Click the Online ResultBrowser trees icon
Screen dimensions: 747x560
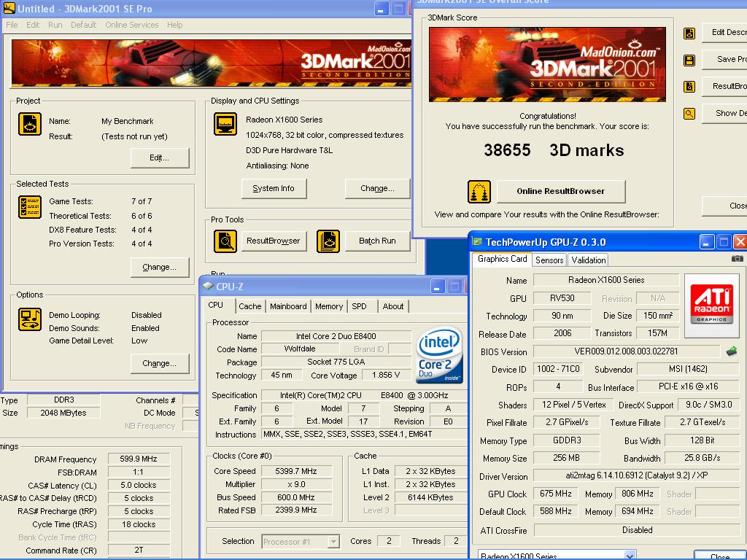(479, 192)
